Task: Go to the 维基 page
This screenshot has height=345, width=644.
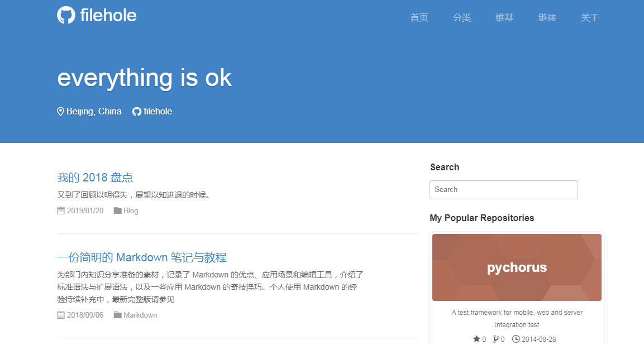Action: point(504,18)
